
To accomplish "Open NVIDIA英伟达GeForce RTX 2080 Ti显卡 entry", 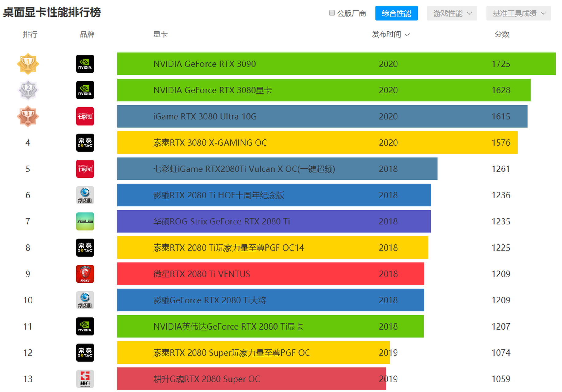I will pos(271,326).
